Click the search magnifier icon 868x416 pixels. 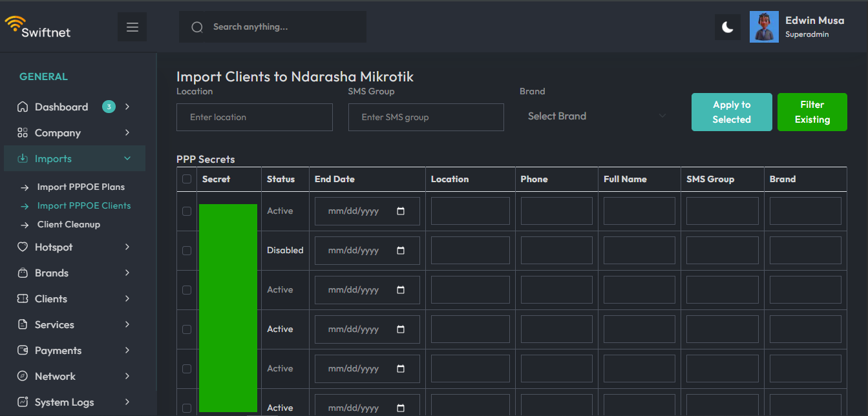(197, 27)
